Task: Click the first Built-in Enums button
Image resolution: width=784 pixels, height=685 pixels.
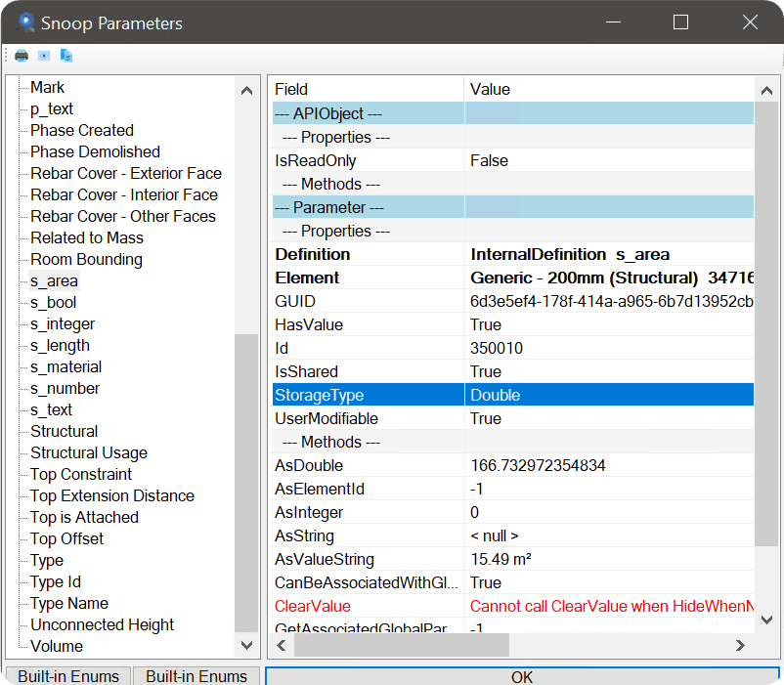Action: tap(68, 676)
